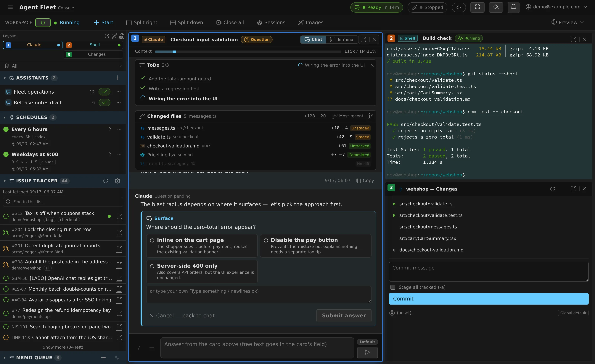This screenshot has width=595, height=364.
Task: Expand Weekdays at 9:00 schedule chevron
Action: 110,154
